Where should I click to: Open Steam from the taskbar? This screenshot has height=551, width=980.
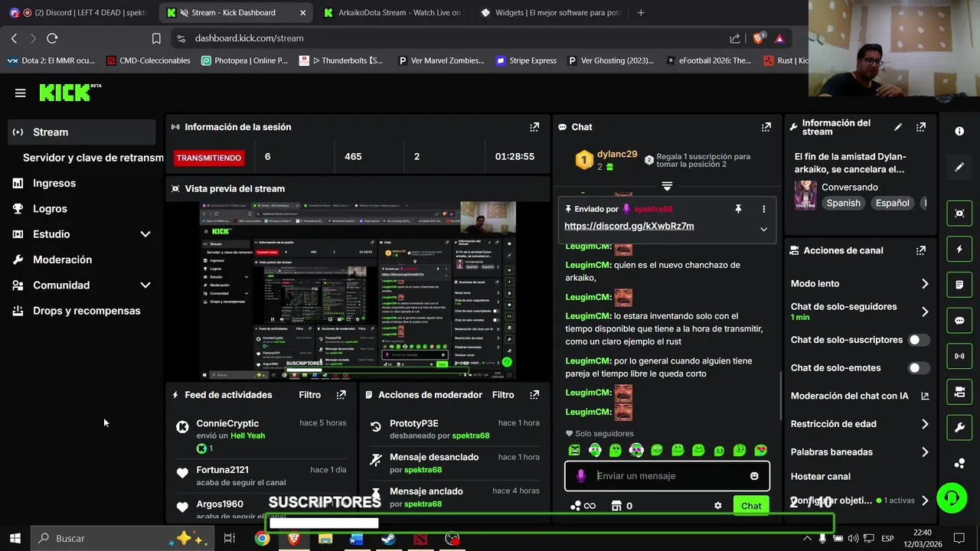pos(388,539)
